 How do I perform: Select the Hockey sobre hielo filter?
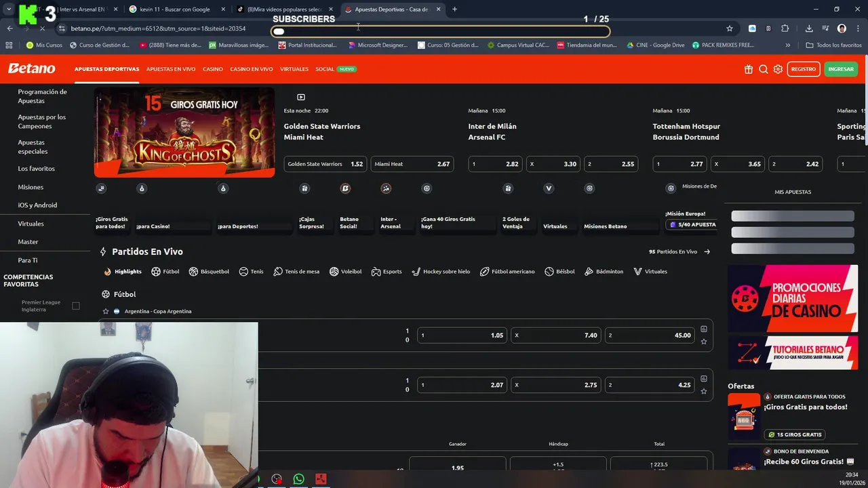click(441, 271)
